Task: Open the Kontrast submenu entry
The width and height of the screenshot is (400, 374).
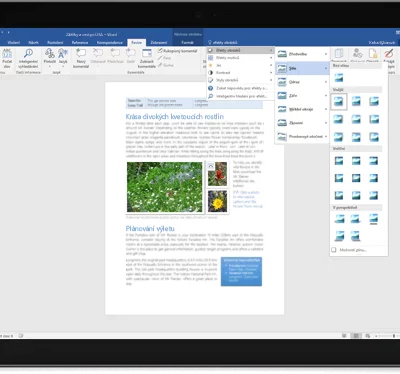Action: tap(240, 73)
